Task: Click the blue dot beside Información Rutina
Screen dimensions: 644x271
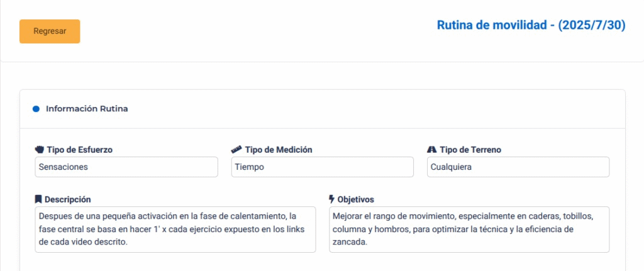Action: coord(36,109)
